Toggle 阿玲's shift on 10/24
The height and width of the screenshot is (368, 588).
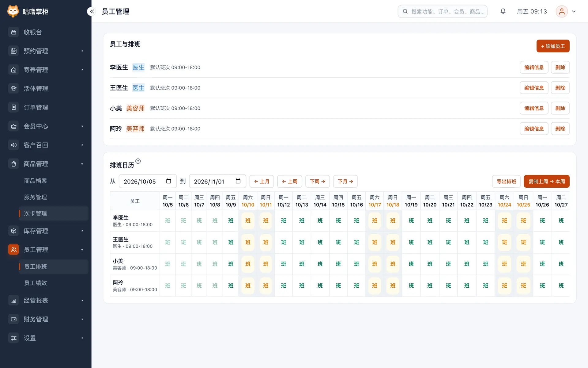pos(504,286)
